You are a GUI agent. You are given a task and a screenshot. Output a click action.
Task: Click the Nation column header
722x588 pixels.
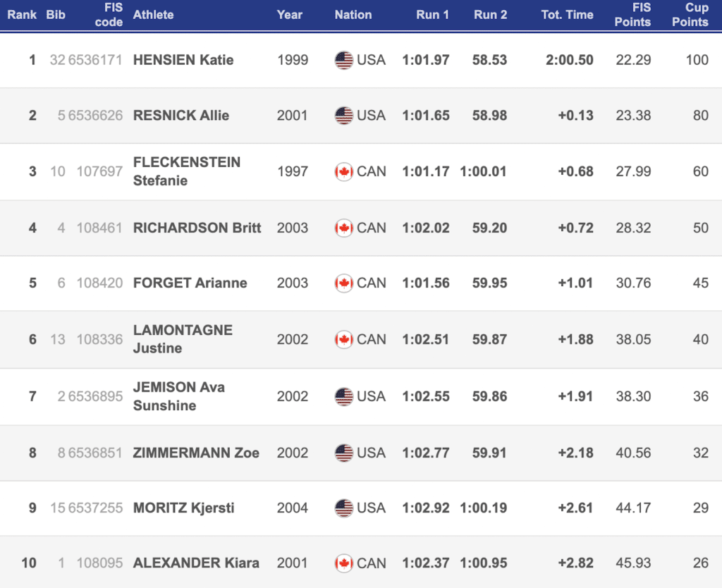click(353, 15)
